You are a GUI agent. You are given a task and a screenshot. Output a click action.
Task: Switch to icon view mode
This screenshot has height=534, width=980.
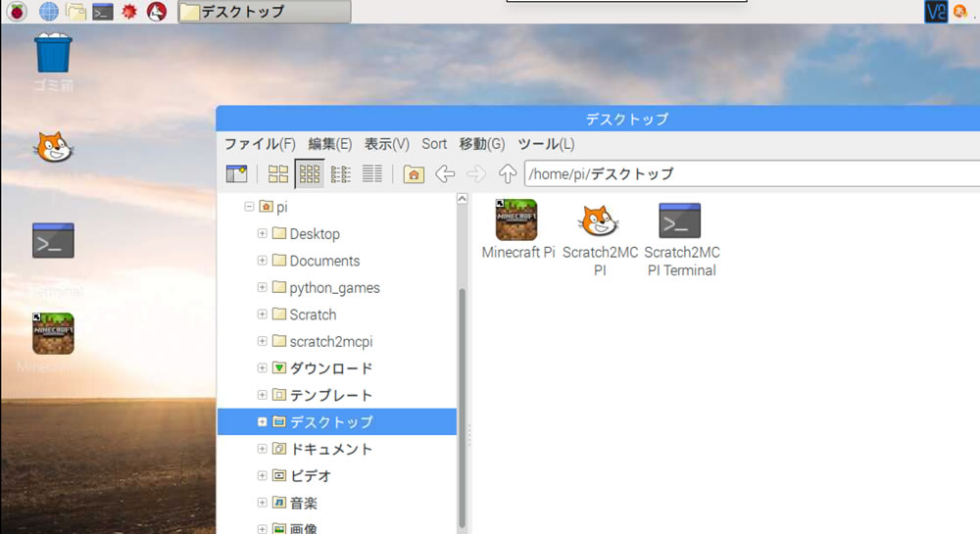[278, 173]
